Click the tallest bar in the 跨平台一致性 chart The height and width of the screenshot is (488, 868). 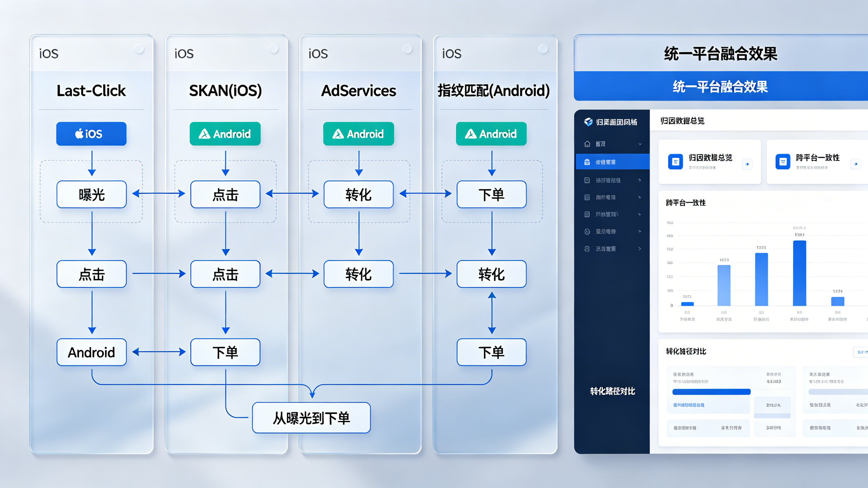[x=799, y=273]
